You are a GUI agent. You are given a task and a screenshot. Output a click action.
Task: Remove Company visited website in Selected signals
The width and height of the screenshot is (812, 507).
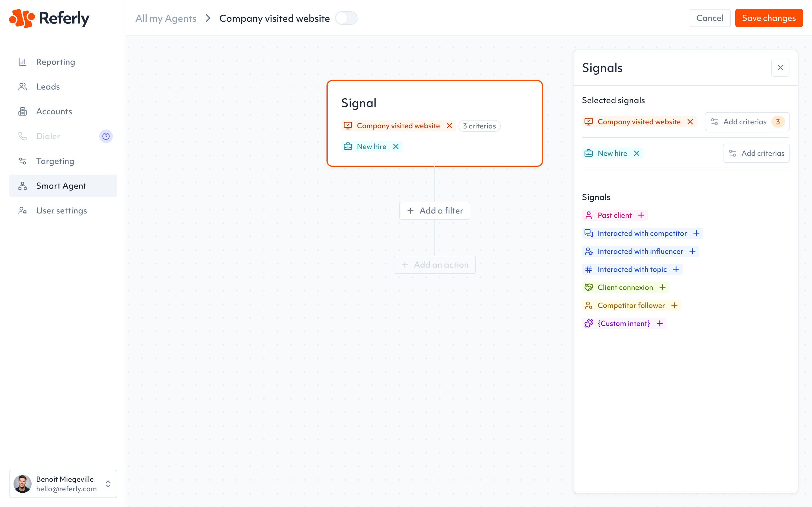[690, 122]
